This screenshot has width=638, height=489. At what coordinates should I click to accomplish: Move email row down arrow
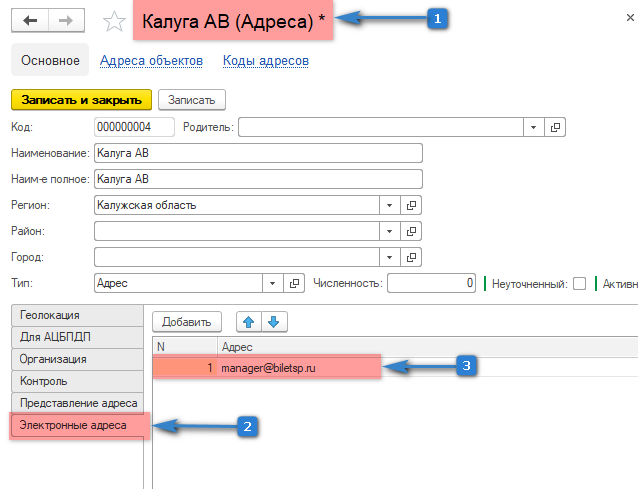(274, 321)
